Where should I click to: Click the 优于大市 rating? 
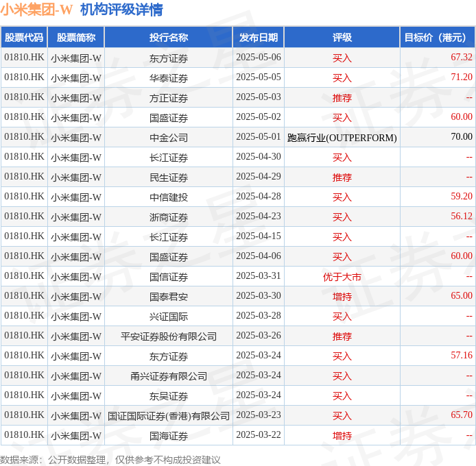[x=342, y=277]
